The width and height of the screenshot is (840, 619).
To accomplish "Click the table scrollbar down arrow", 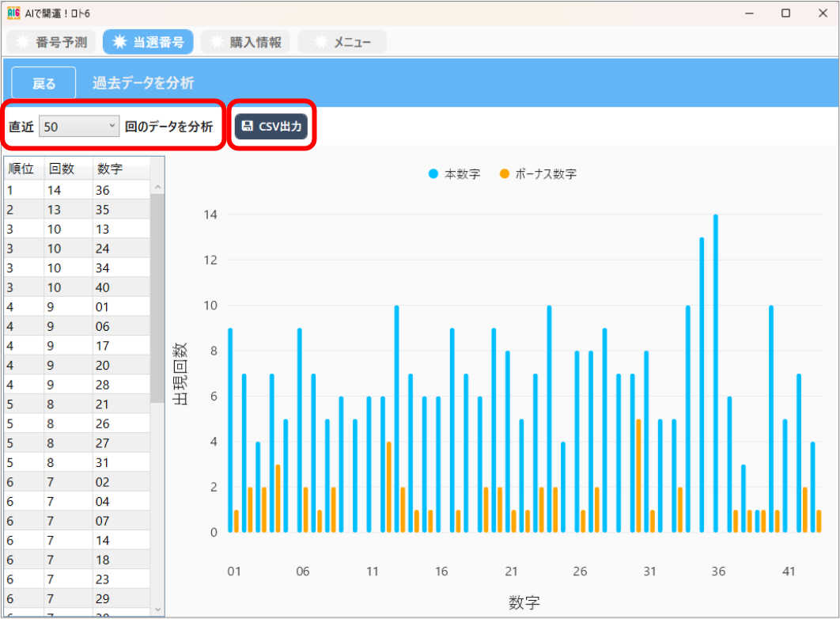I will (157, 609).
